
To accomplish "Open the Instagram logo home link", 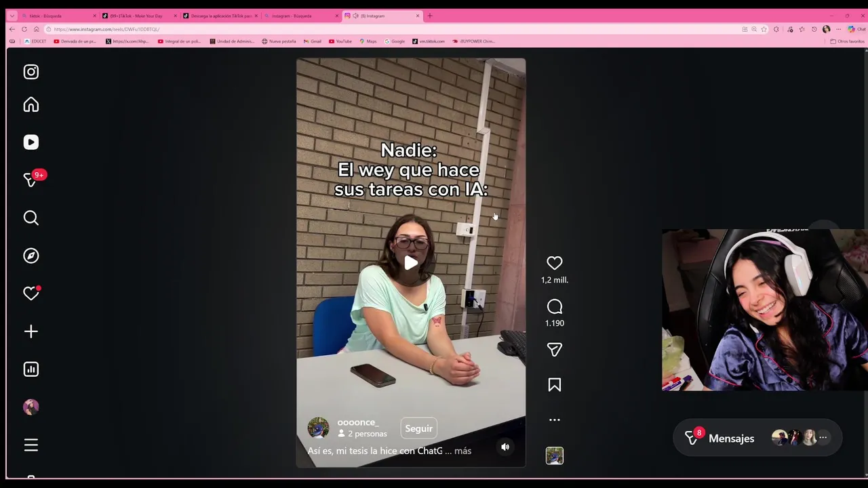I will click(x=31, y=72).
